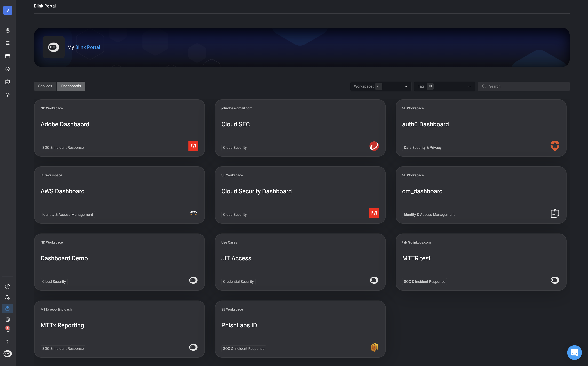The width and height of the screenshot is (588, 366).
Task: Open the PhishLabs ID dashboard card
Action: tap(300, 329)
